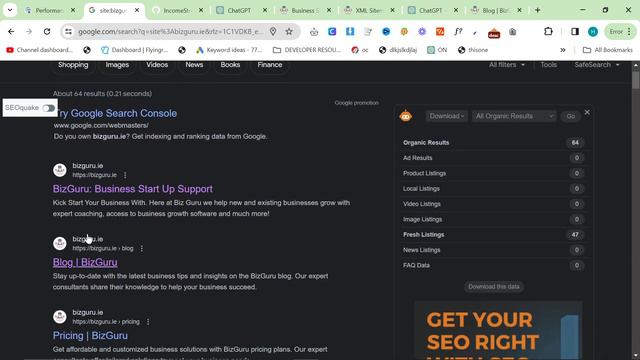The image size is (640, 360).
Task: Expand the All Organic Results dropdown
Action: [x=514, y=116]
